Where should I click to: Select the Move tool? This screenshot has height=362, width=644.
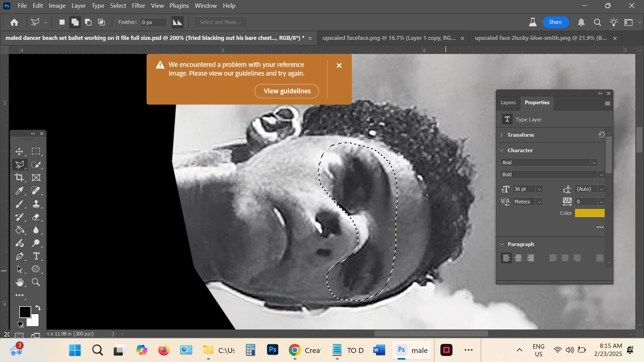[x=19, y=152]
